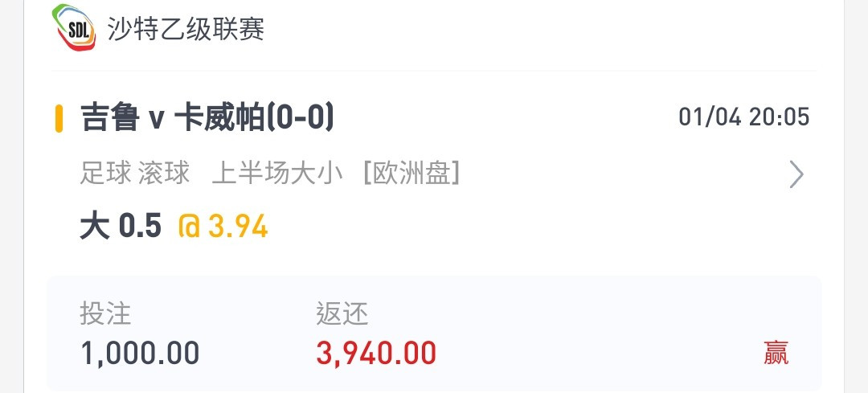Click the red 赢 result badge
The width and height of the screenshot is (868, 393).
coord(776,353)
